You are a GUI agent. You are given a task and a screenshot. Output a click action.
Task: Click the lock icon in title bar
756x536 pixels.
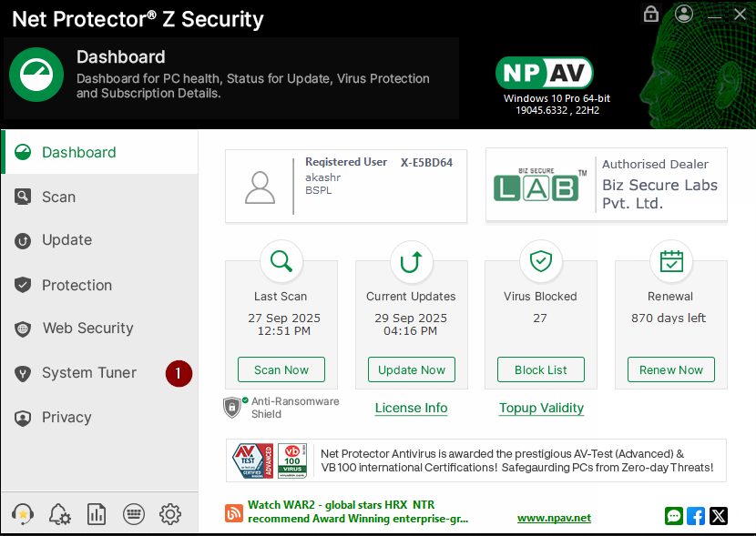click(x=651, y=14)
